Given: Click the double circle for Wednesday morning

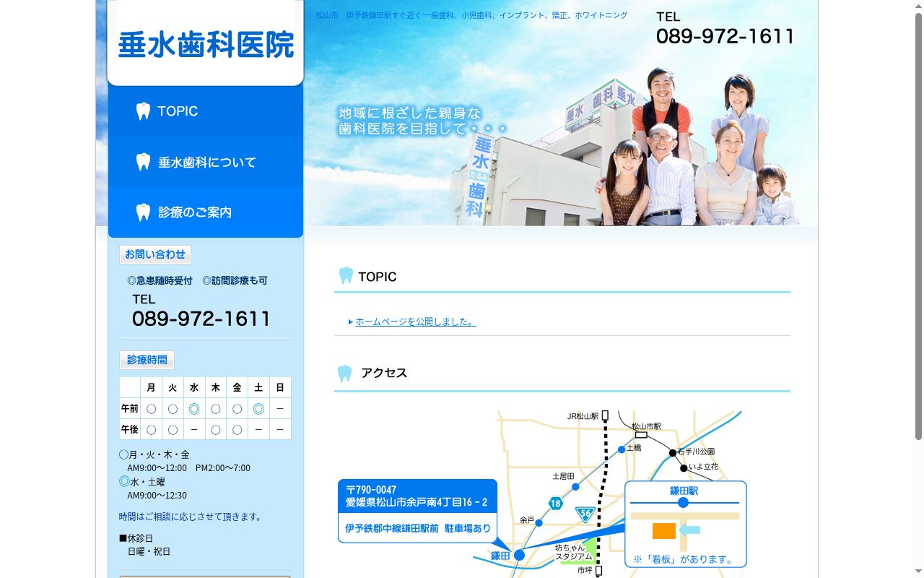Looking at the screenshot, I should 194,409.
